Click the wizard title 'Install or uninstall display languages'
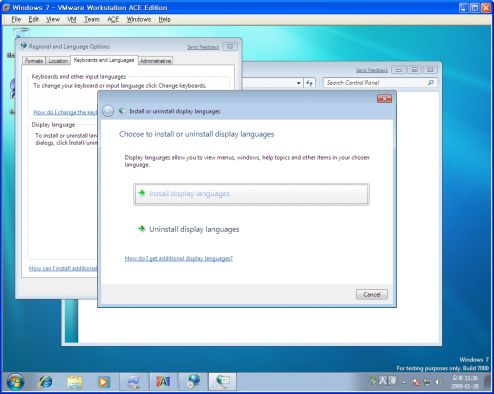 coord(175,111)
